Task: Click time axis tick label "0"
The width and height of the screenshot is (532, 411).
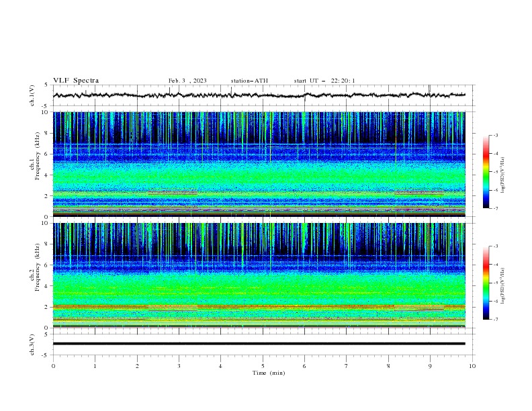Action: [53, 366]
